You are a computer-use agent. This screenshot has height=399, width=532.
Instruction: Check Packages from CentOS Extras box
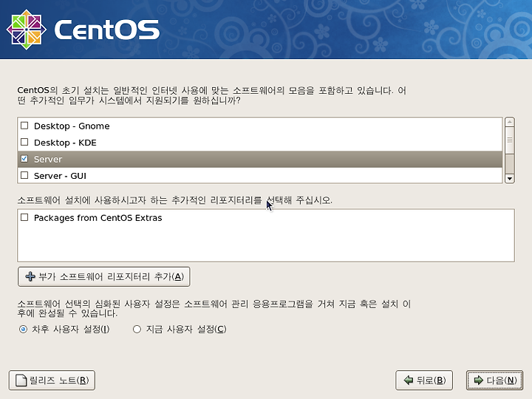[x=24, y=217]
